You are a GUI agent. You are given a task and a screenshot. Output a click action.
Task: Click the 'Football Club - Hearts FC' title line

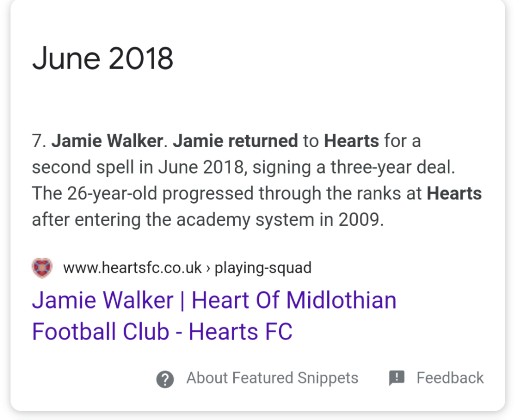tap(162, 331)
